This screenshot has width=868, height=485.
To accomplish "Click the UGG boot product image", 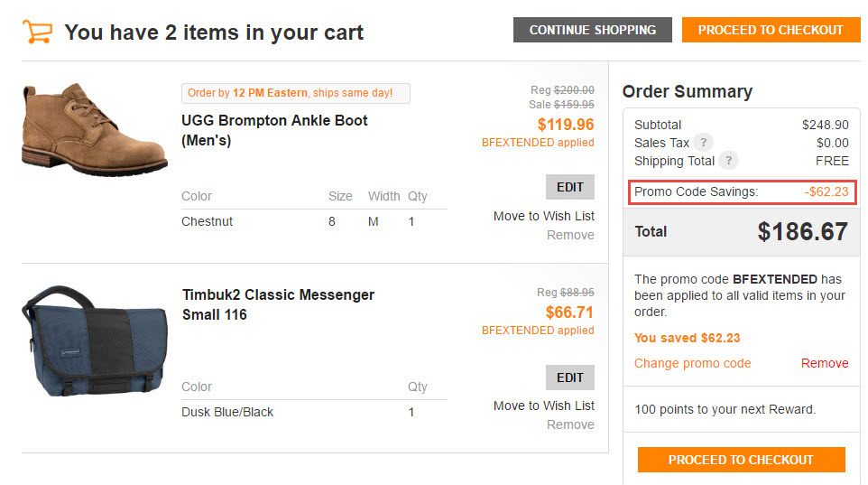I will coord(95,130).
